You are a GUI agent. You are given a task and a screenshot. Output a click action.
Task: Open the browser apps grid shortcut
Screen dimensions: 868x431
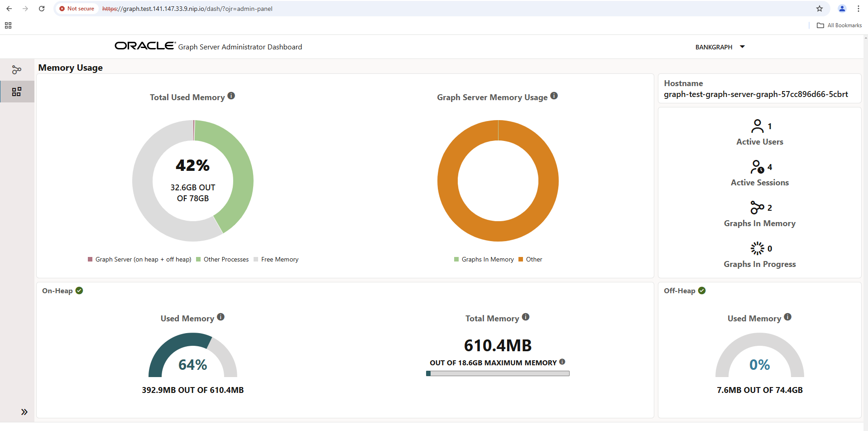(8, 25)
